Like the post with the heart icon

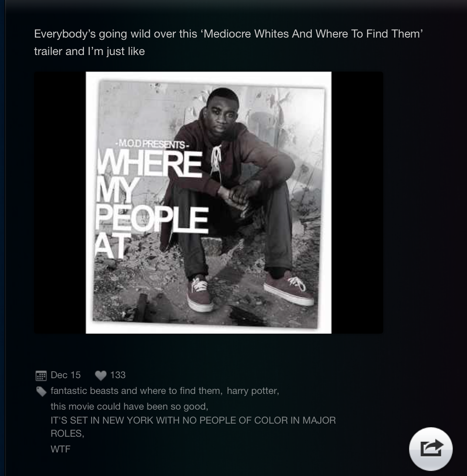click(x=101, y=376)
